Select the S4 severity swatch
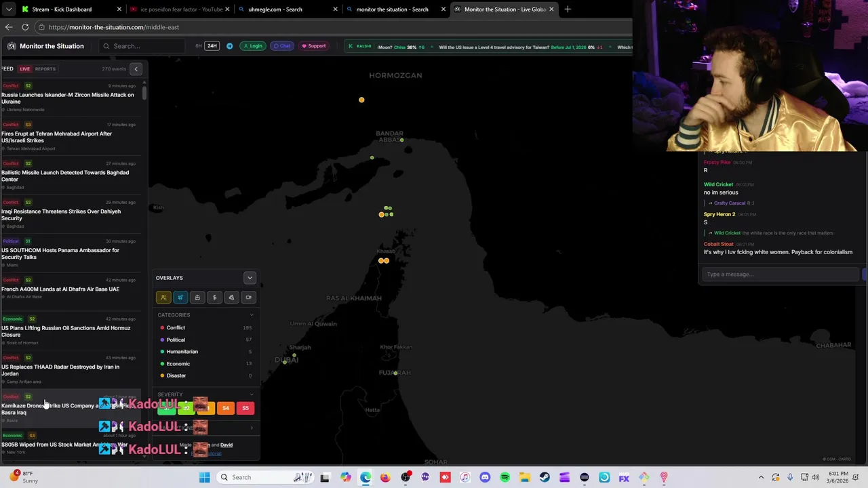Screen dimensions: 868x488 pyautogui.click(x=226, y=408)
